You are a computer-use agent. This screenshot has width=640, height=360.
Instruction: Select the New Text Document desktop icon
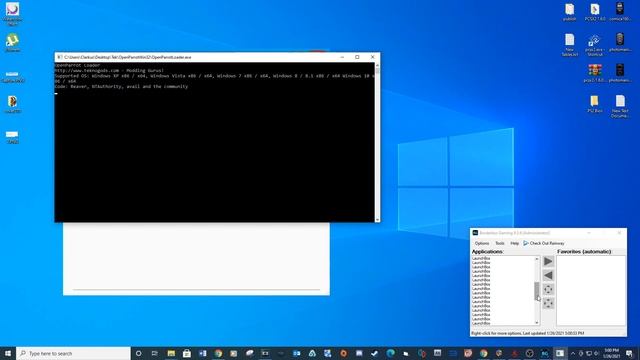[620, 106]
